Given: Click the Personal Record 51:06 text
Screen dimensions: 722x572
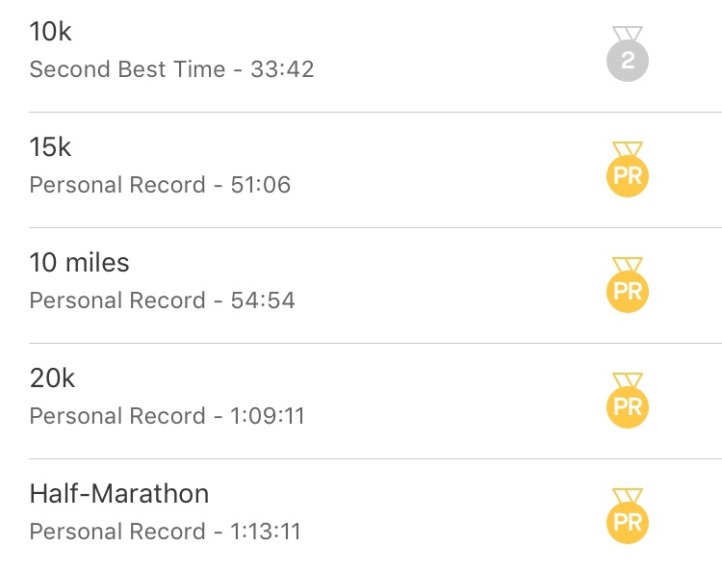Looking at the screenshot, I should pyautogui.click(x=160, y=185).
